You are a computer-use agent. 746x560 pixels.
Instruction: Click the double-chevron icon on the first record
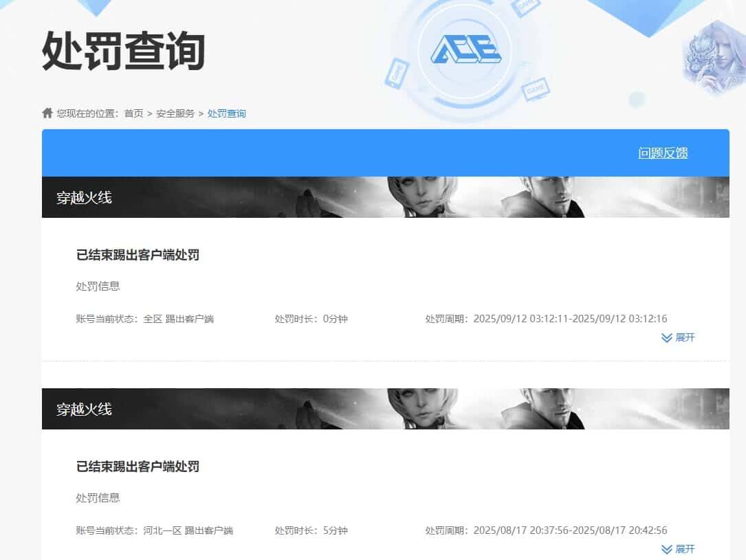[665, 337]
